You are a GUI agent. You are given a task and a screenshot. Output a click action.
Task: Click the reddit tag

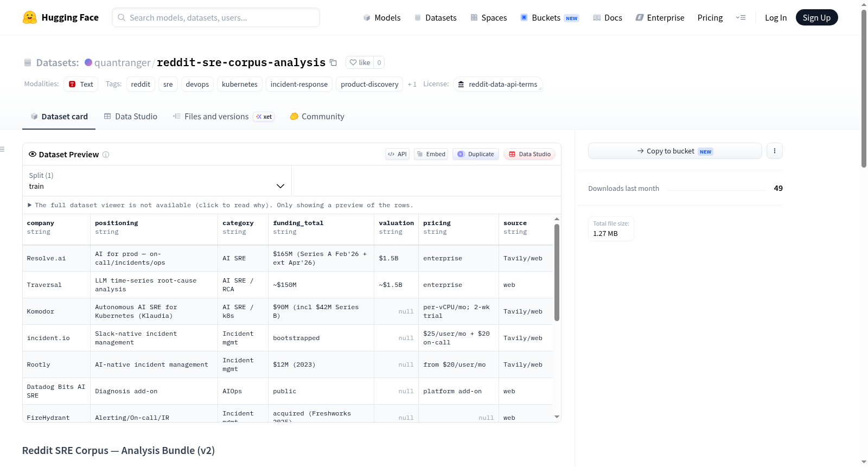coord(141,84)
